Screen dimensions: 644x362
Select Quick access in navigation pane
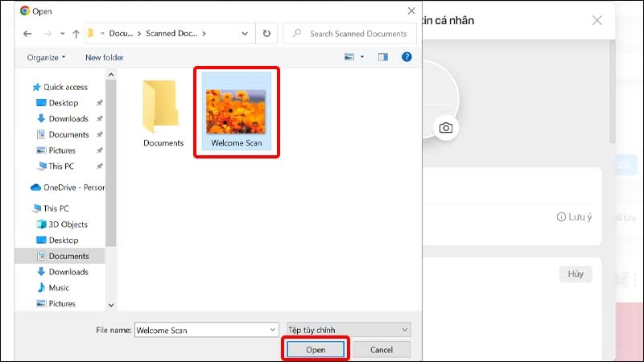click(60, 87)
